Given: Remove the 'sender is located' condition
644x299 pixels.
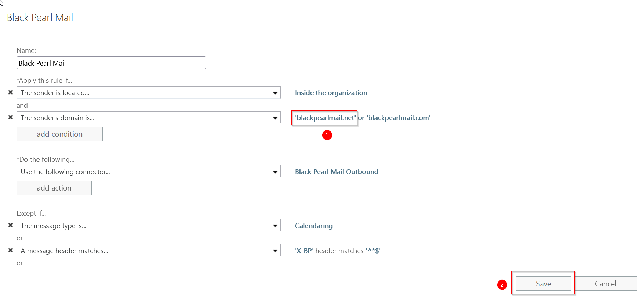Looking at the screenshot, I should [10, 92].
